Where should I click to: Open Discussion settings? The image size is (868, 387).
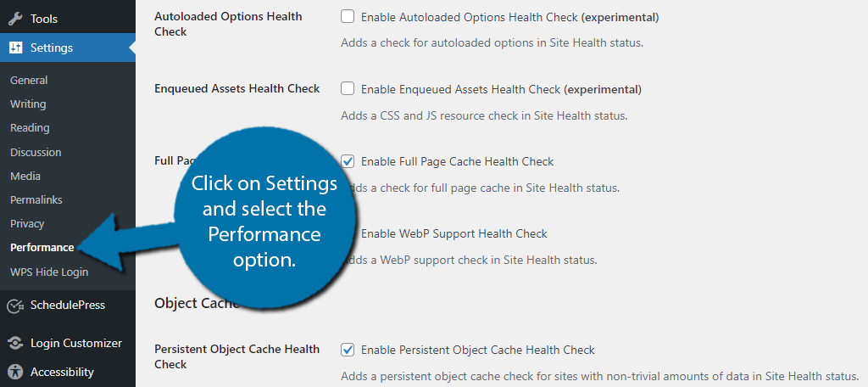point(36,152)
